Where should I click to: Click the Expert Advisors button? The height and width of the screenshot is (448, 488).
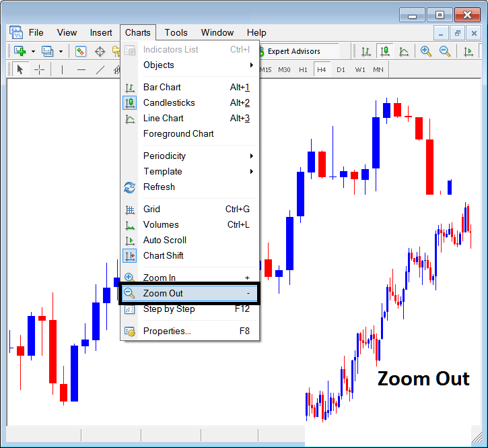pos(293,51)
